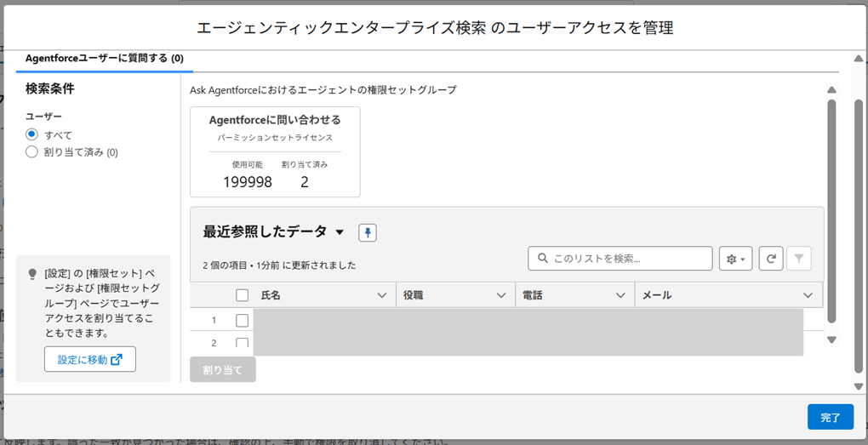Pin the current list view
868x445 pixels.
(x=368, y=232)
